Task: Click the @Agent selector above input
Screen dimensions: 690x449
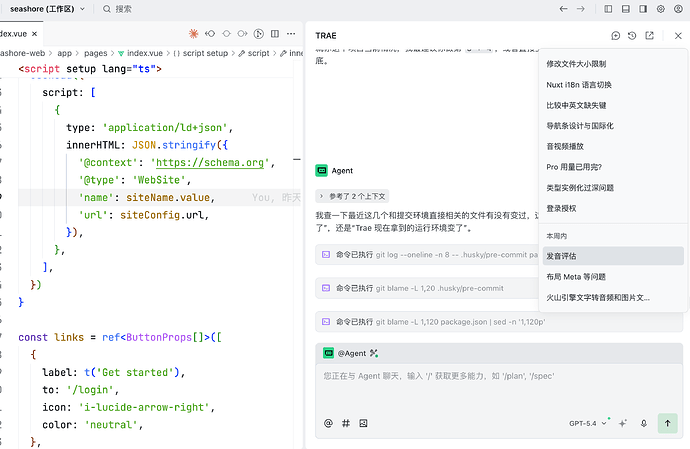Action: pos(345,353)
